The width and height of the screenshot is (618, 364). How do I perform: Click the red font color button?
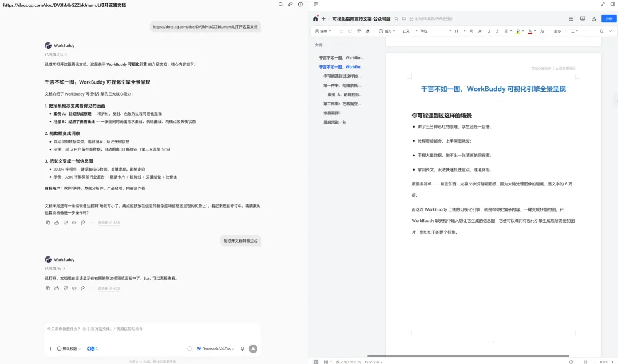coord(530,31)
